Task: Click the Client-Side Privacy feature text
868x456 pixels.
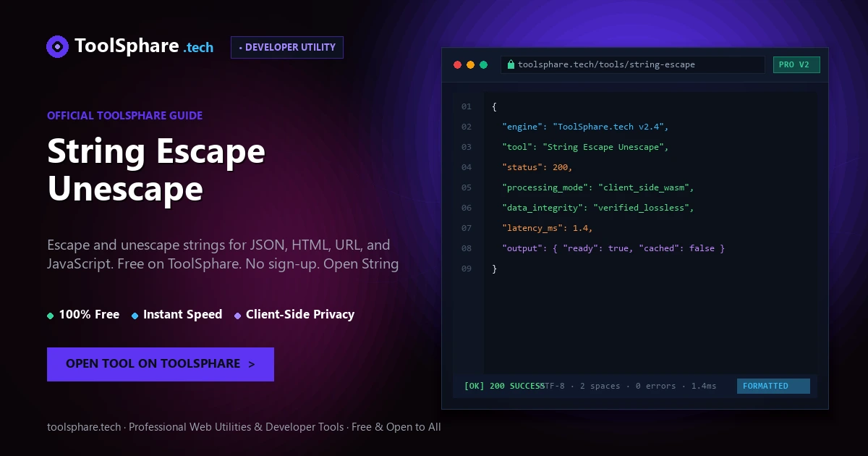Action: tap(300, 314)
